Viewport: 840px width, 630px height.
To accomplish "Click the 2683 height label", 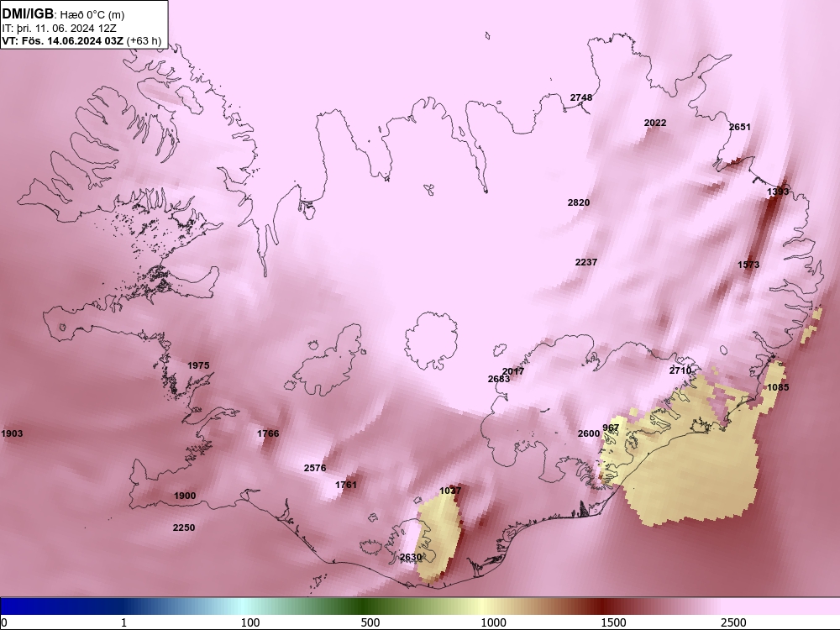I will click(499, 379).
